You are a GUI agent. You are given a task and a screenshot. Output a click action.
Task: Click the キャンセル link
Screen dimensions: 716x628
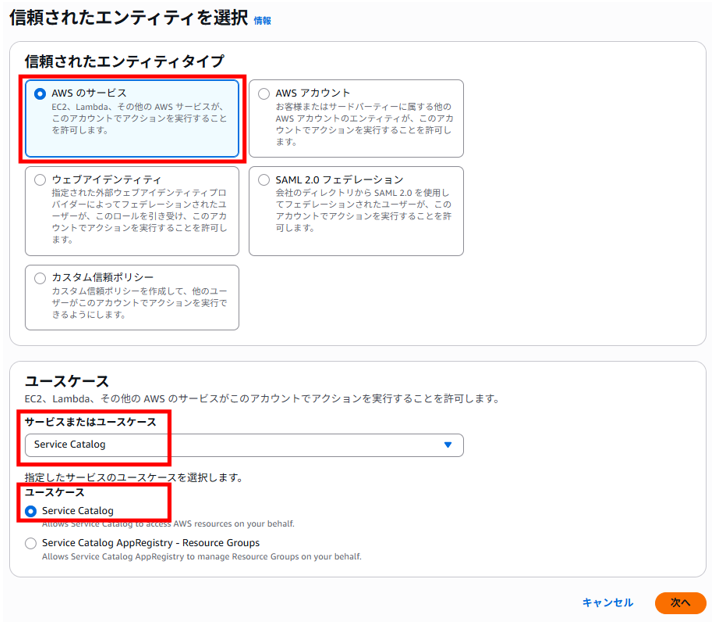pyautogui.click(x=608, y=603)
